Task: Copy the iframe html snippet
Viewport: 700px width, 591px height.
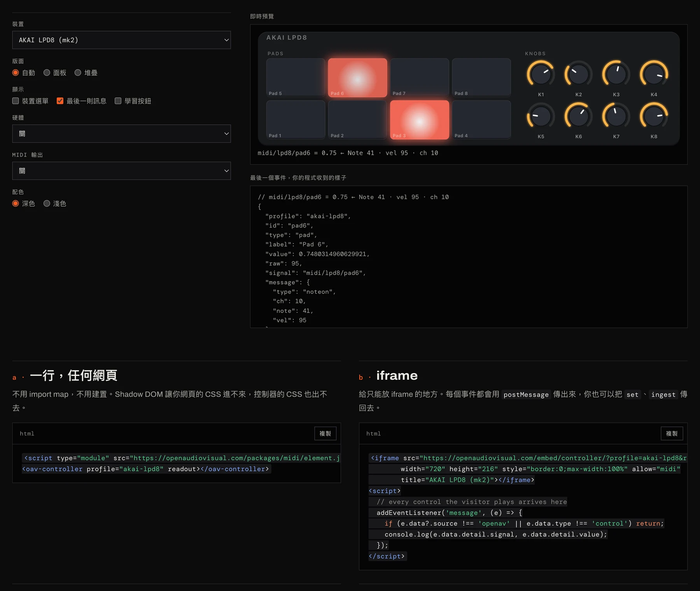Action: [x=672, y=433]
